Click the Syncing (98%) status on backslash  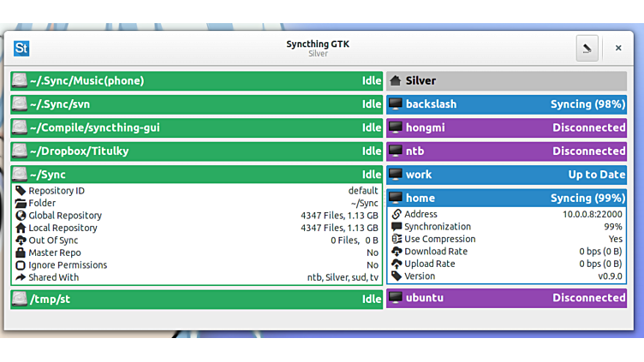point(587,104)
